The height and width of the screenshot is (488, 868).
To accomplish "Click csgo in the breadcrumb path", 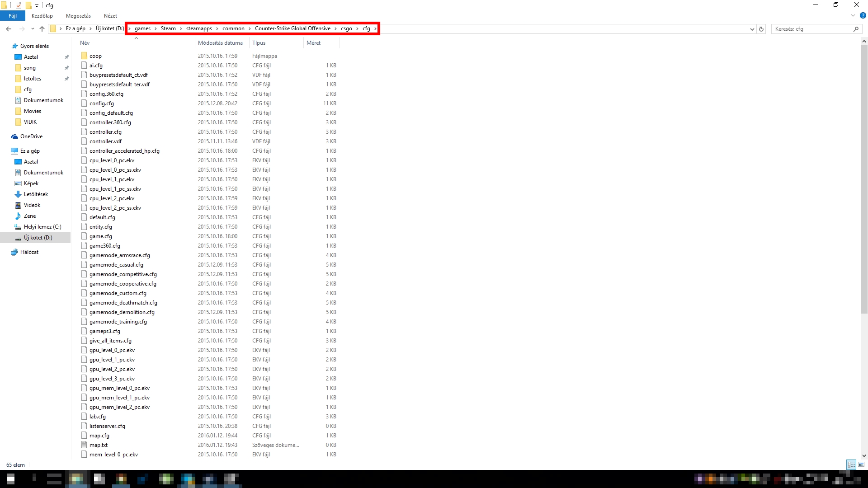I will (x=346, y=28).
